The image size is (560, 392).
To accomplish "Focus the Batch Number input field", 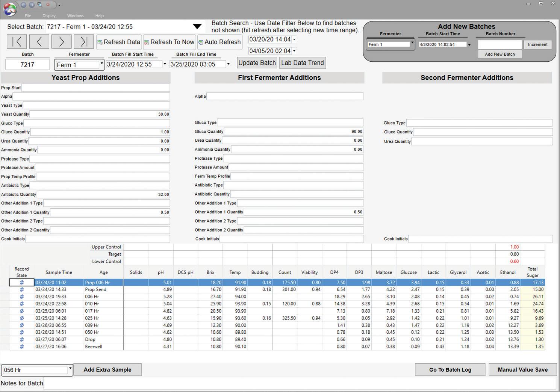I will (500, 44).
